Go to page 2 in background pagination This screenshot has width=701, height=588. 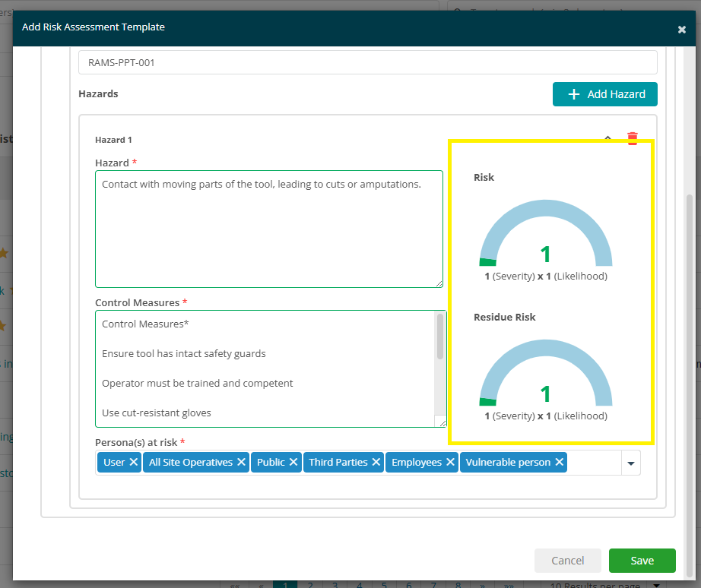pos(309,584)
